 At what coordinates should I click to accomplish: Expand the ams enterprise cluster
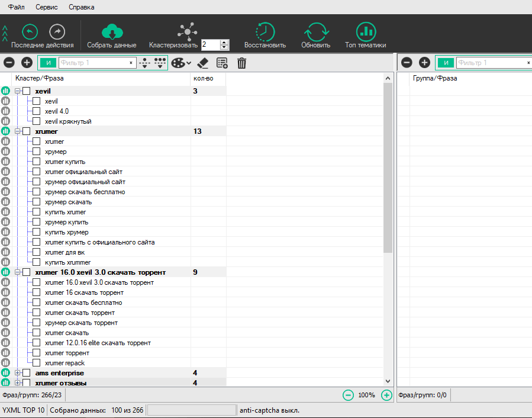pyautogui.click(x=18, y=373)
